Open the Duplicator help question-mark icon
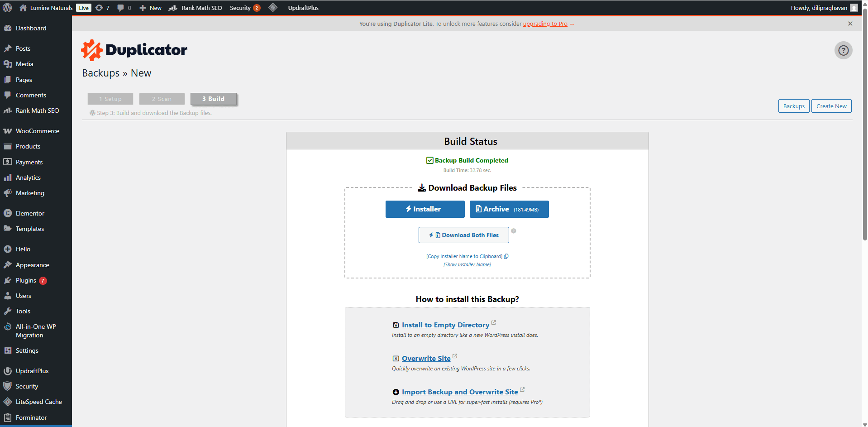The height and width of the screenshot is (427, 868). click(843, 50)
